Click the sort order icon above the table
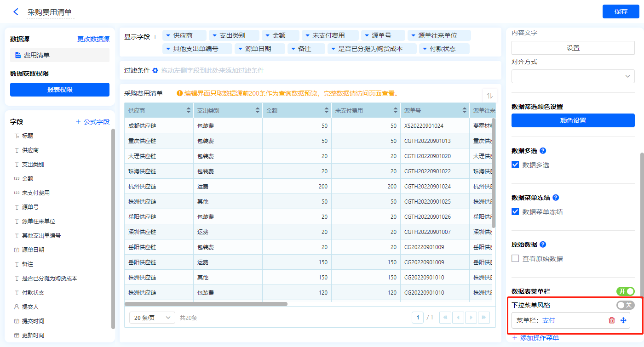 (489, 96)
